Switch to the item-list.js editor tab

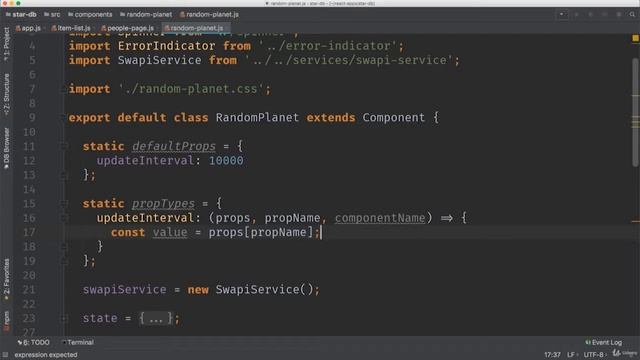71,28
